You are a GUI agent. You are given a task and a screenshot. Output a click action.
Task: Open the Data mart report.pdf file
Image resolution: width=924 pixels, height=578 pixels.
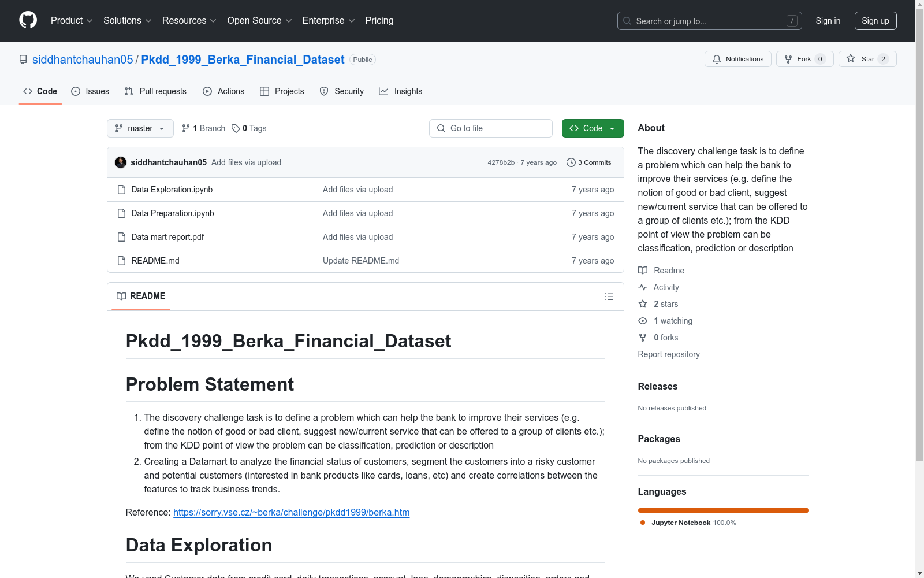[167, 237]
